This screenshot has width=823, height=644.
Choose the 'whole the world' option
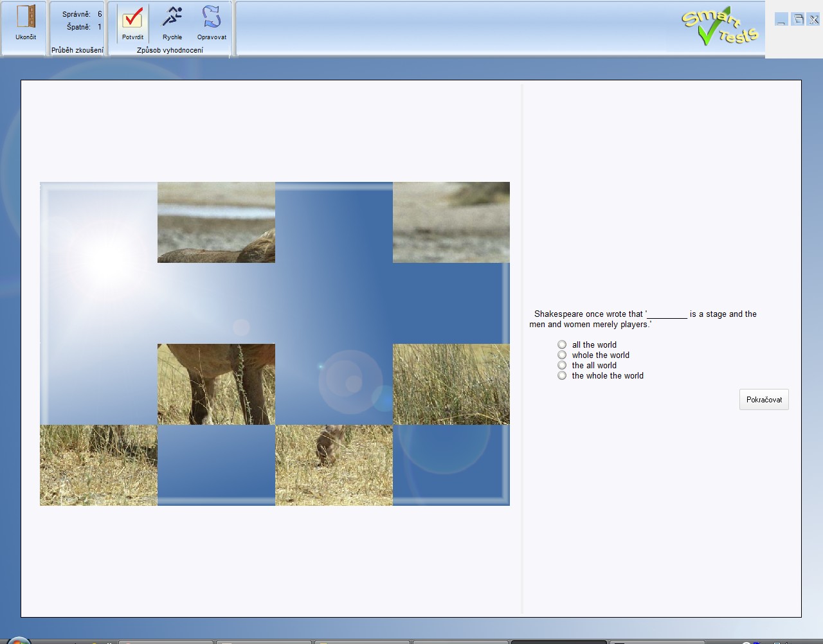tap(562, 355)
